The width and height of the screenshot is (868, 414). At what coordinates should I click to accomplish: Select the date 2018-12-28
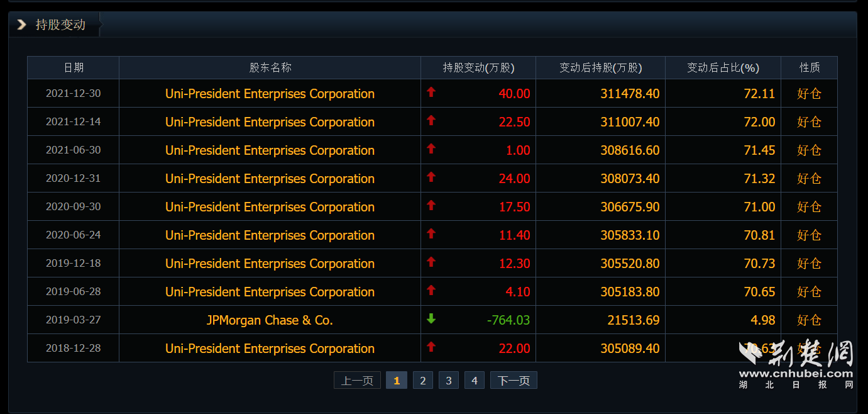[x=73, y=348]
